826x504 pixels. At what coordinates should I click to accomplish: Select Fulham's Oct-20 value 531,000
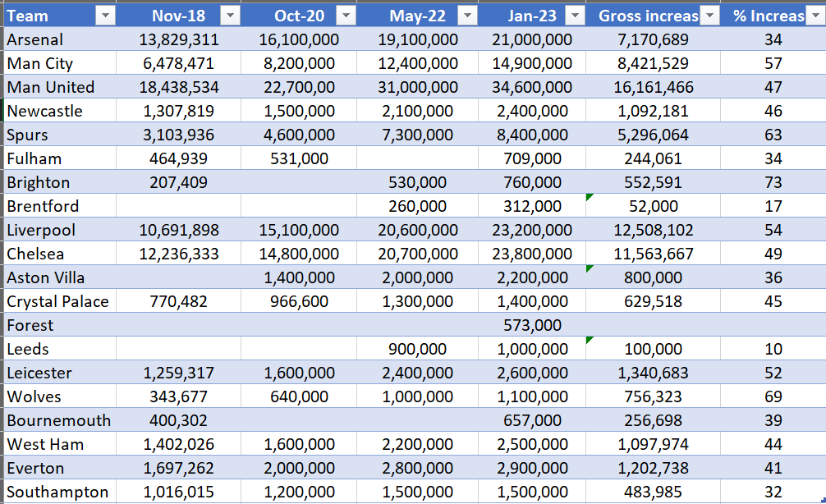299,158
